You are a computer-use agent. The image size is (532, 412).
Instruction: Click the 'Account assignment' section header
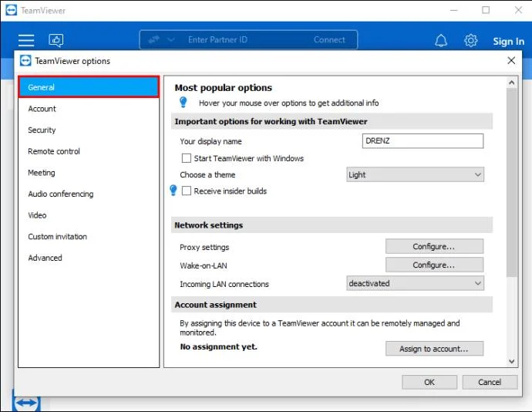[x=332, y=304]
